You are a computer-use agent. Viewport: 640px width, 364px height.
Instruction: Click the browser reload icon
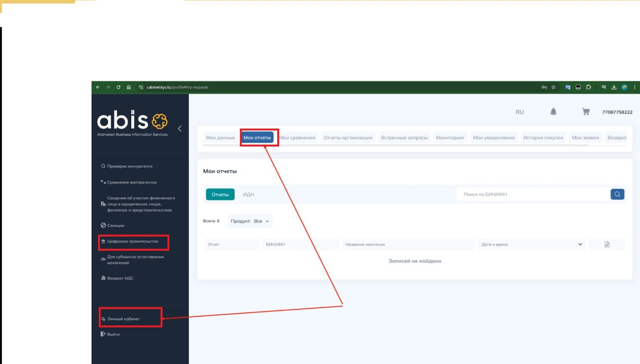(118, 87)
